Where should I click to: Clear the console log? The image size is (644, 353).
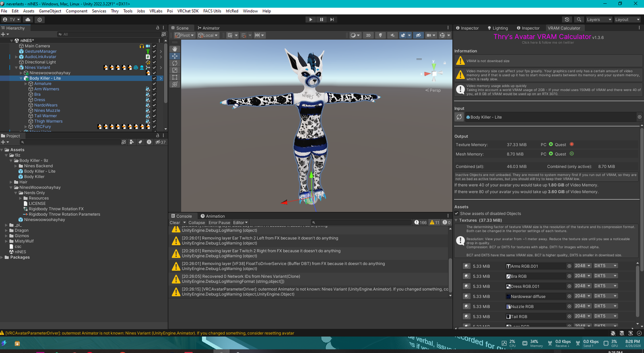click(175, 222)
